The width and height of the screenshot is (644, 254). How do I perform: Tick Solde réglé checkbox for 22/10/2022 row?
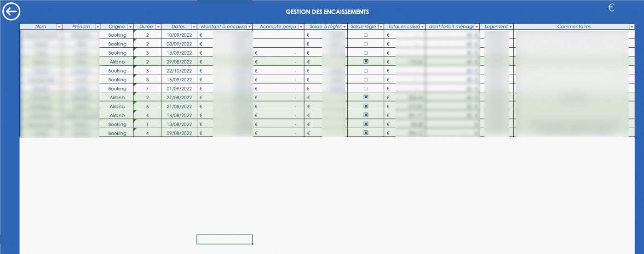(x=366, y=71)
